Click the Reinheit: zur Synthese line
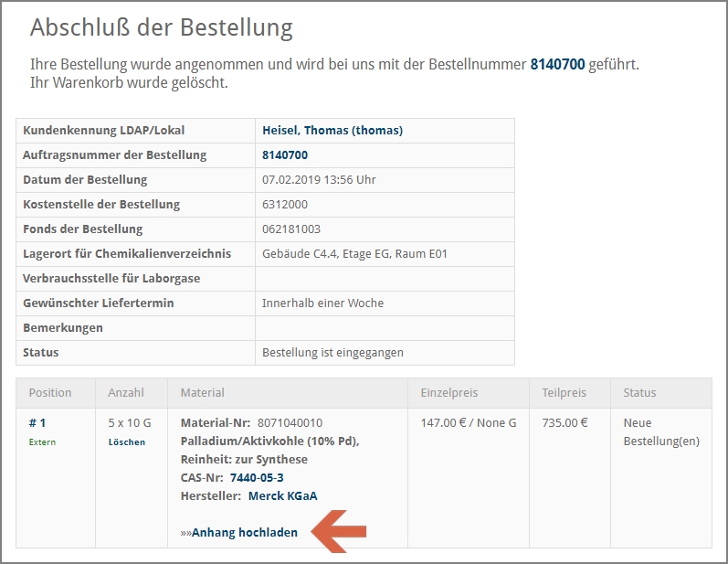Screen dimensions: 728x564 pyautogui.click(x=244, y=460)
